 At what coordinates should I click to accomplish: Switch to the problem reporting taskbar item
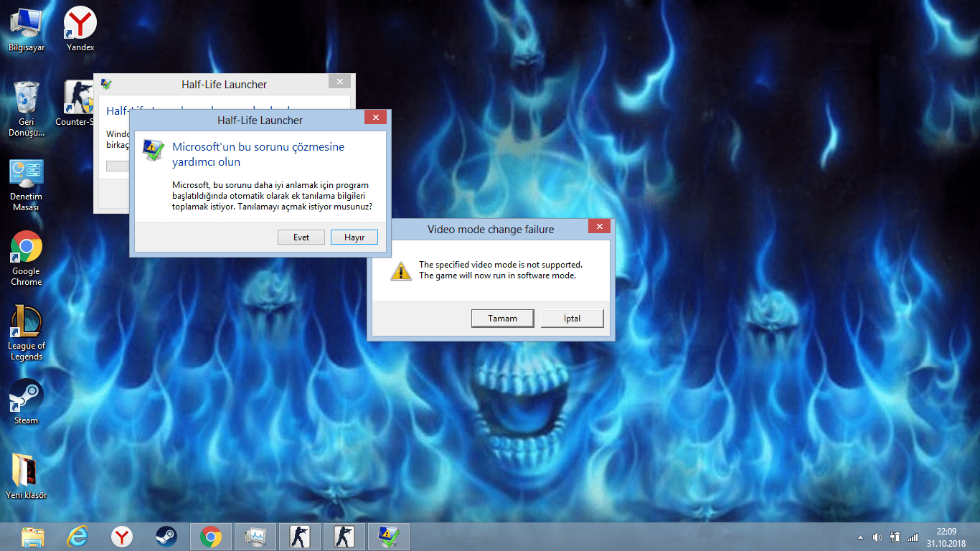coord(389,537)
